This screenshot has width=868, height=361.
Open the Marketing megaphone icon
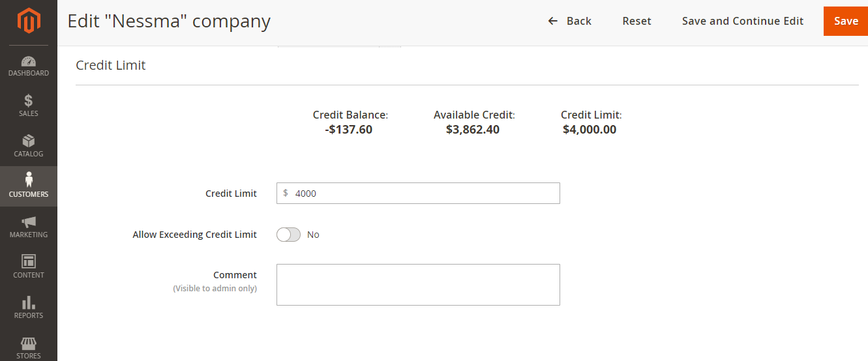29,222
